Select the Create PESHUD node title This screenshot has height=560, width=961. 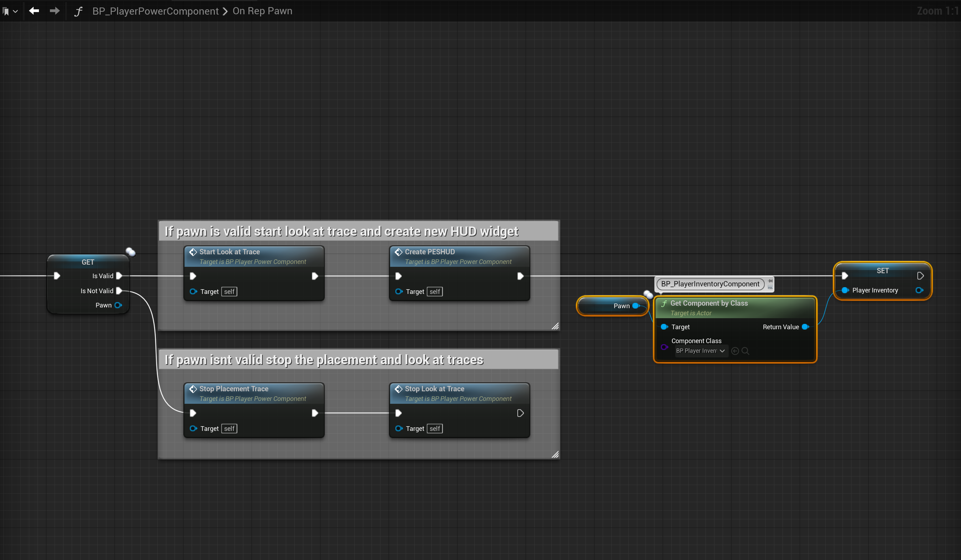[x=430, y=251]
